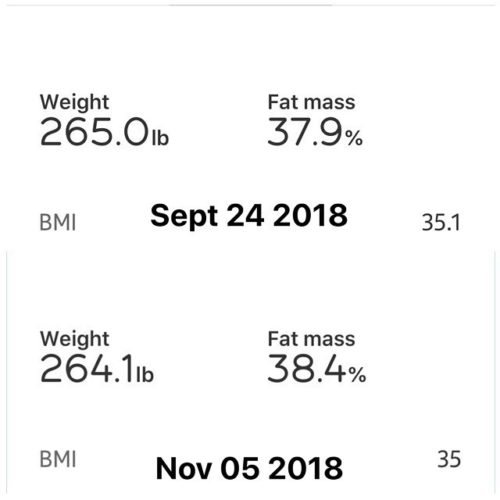Screen dimensions: 500x500
Task: Tap the 35 BMI value
Action: (x=449, y=459)
